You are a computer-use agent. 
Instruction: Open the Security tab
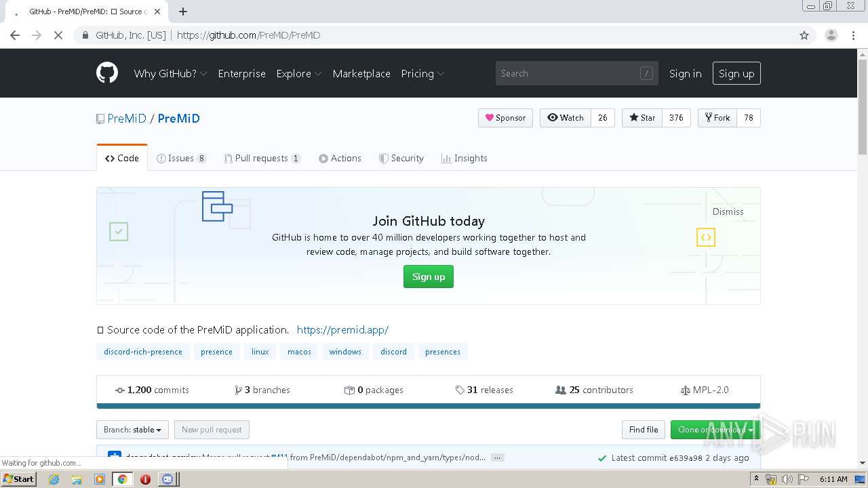pyautogui.click(x=401, y=158)
